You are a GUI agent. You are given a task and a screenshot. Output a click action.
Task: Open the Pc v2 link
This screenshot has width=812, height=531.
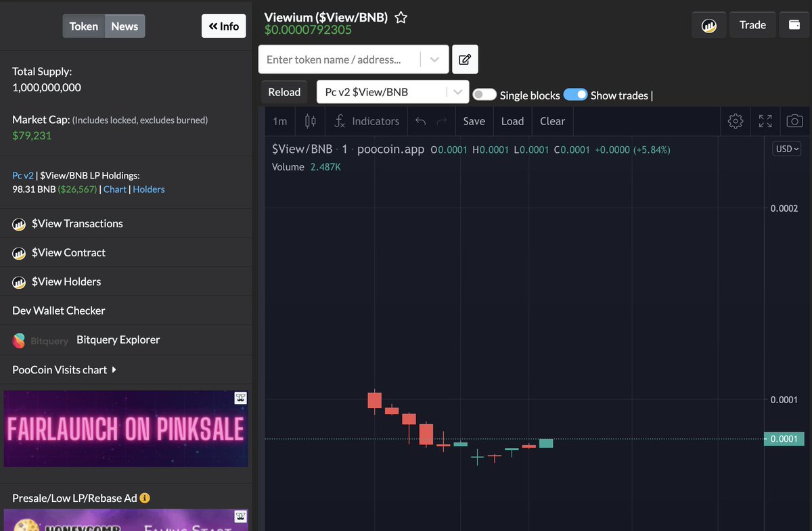click(23, 175)
